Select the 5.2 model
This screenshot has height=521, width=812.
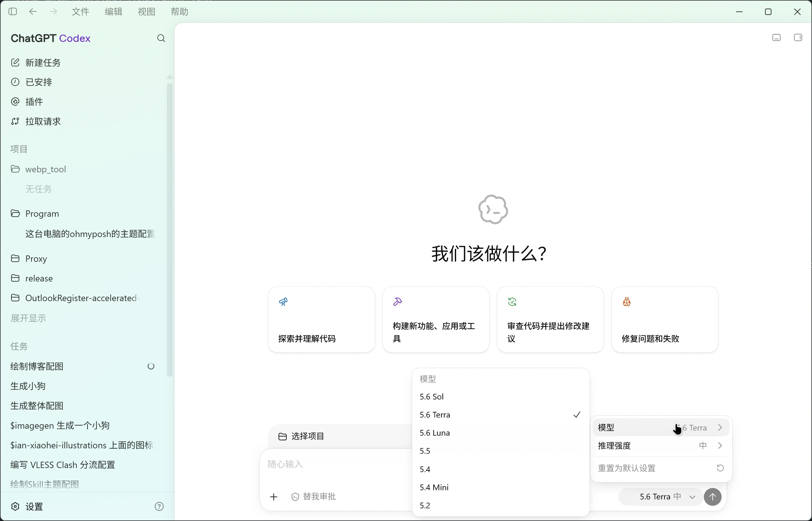501,505
